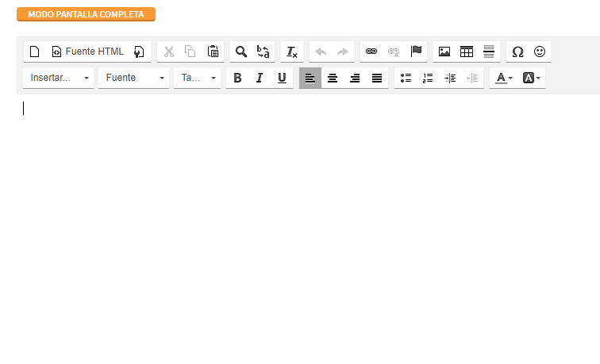Viewport: 600px width, 364px height.
Task: Toggle italic formatting
Action: [x=260, y=78]
